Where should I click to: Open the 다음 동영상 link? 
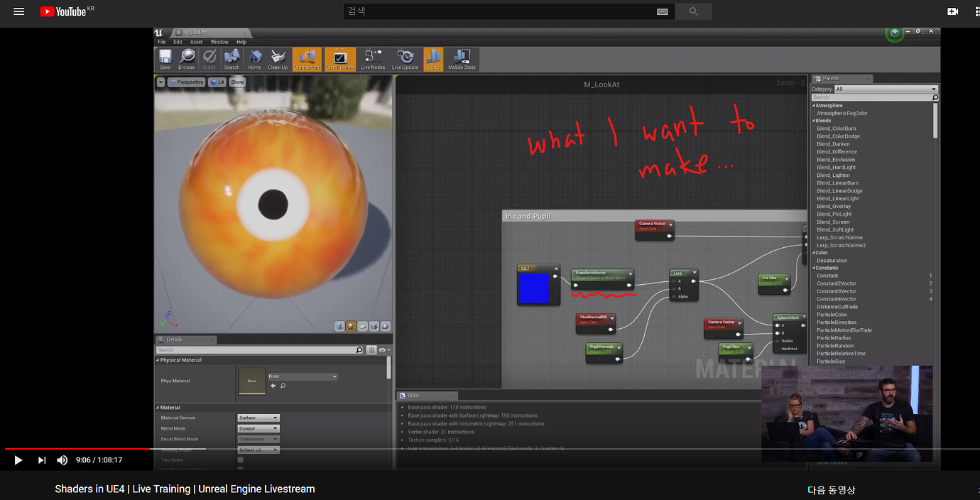click(x=832, y=490)
